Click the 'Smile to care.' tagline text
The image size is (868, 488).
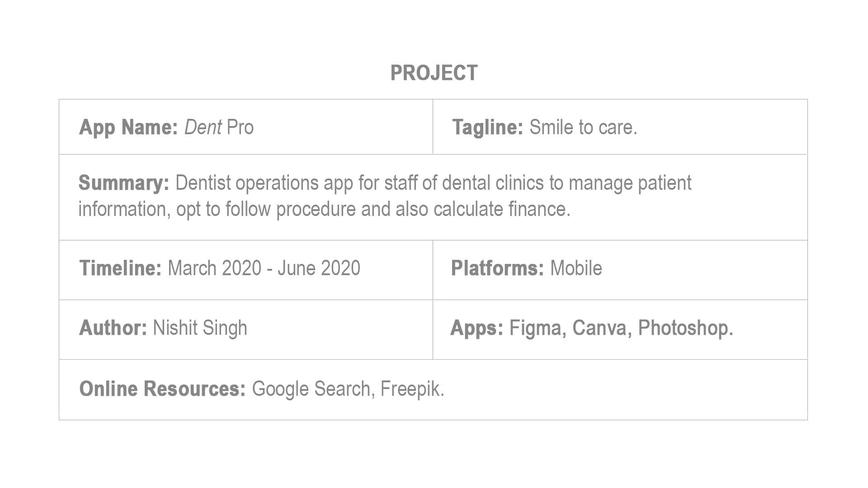[583, 127]
